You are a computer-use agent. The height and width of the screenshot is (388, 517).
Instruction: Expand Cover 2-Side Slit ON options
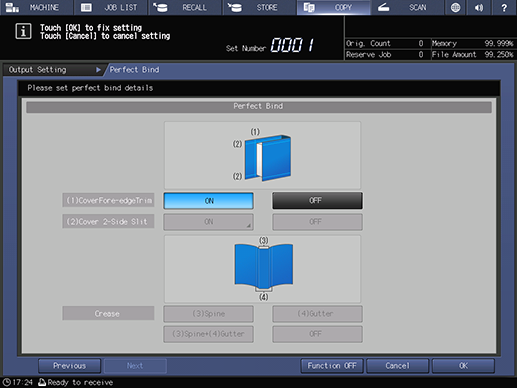(x=209, y=222)
